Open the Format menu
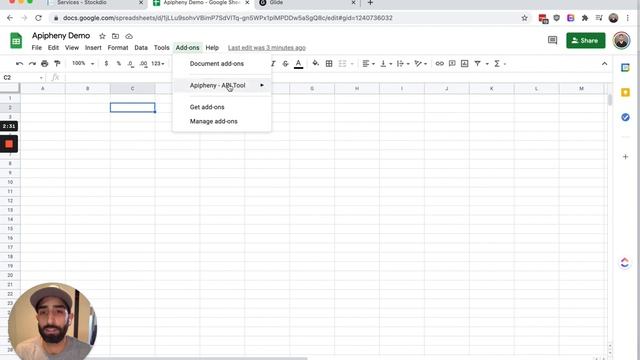The width and height of the screenshot is (640, 360). point(118,48)
